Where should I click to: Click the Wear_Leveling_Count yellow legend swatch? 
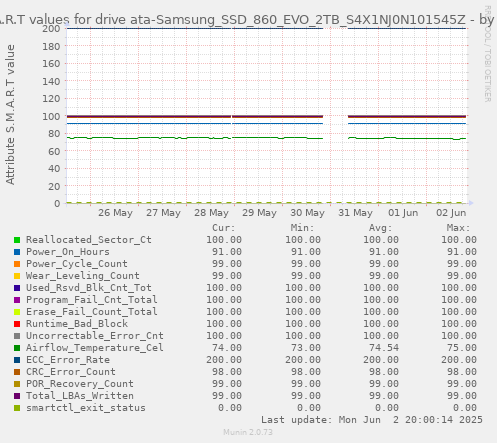coord(17,276)
